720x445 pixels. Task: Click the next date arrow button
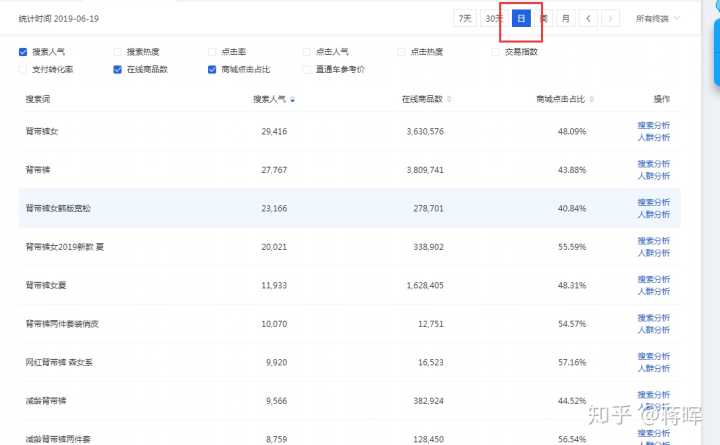pyautogui.click(x=611, y=18)
